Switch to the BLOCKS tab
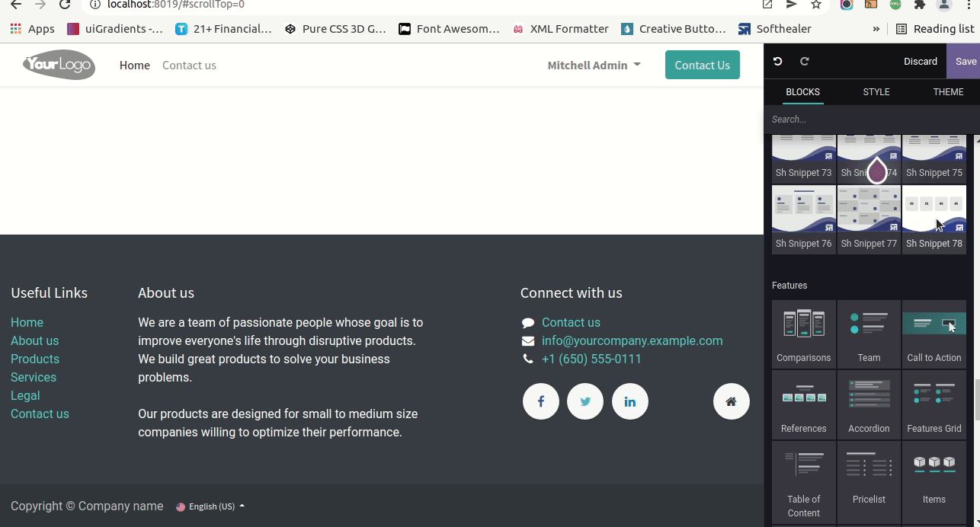This screenshot has height=527, width=980. (802, 92)
